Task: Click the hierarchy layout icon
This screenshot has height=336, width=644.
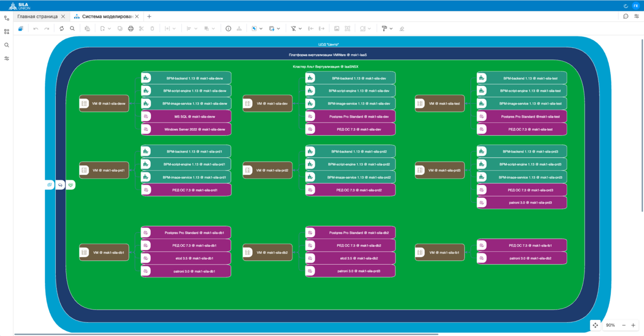Action: [239, 28]
